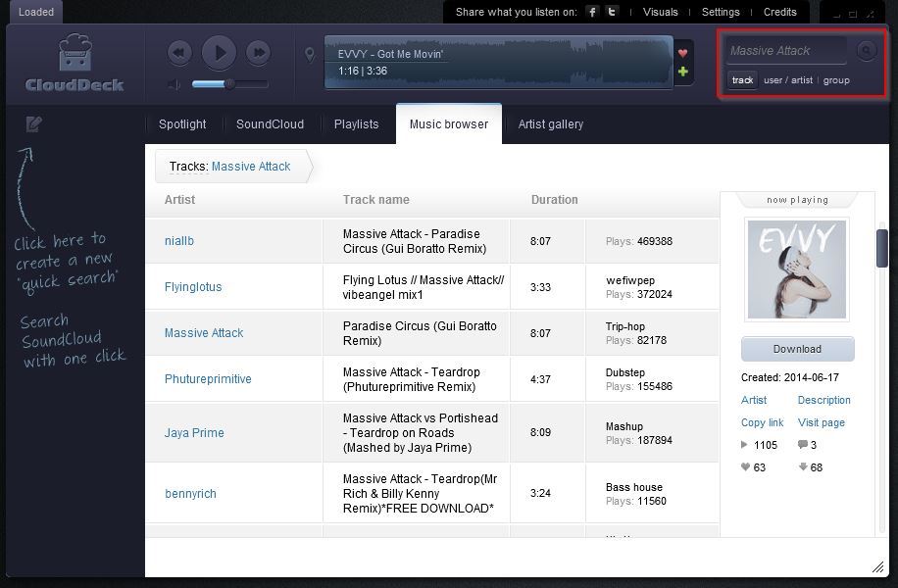Click the 'Bass house' genre tag
Image resolution: width=898 pixels, height=588 pixels.
click(634, 487)
